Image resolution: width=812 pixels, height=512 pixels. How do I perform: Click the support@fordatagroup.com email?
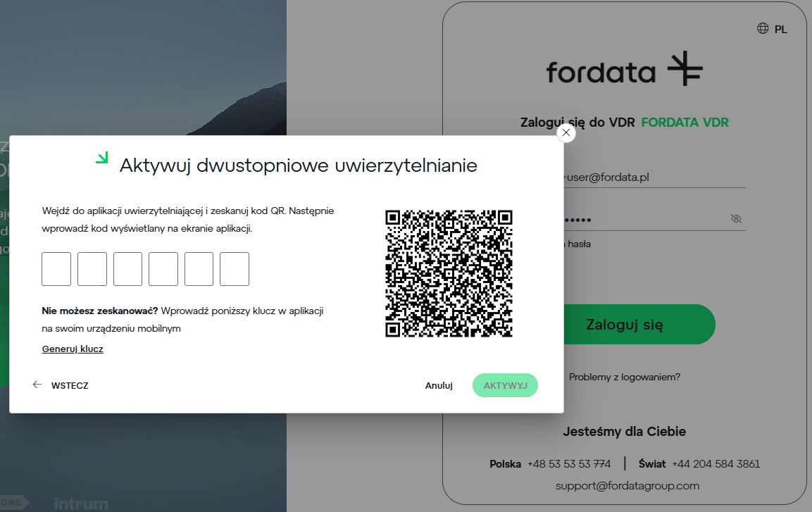(627, 486)
